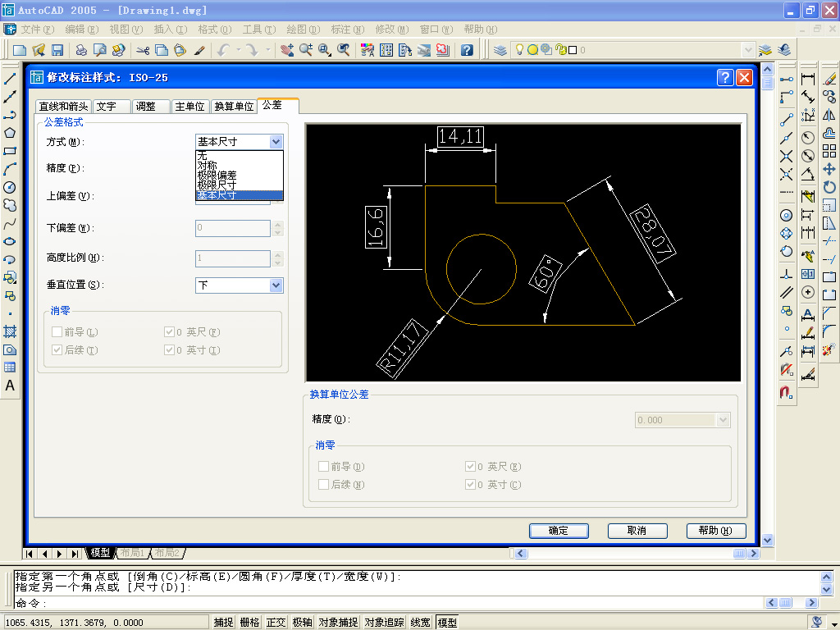Viewport: 840px width, 630px height.
Task: Click the New drawing icon in toolbar
Action: pos(20,50)
